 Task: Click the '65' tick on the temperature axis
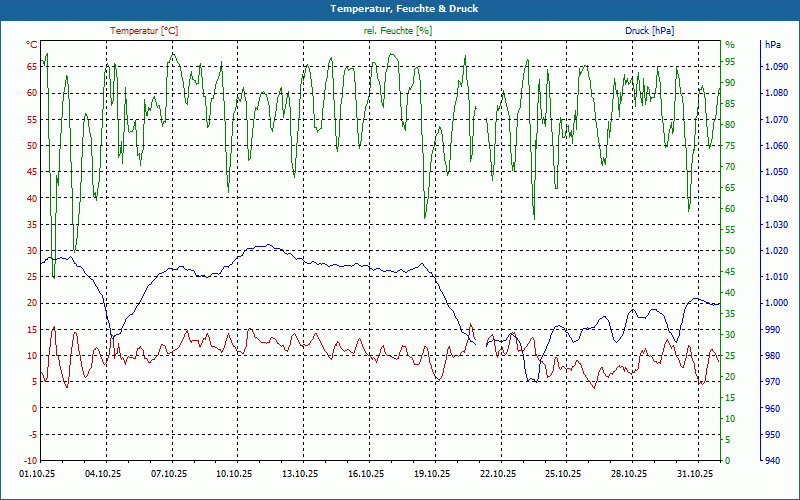pyautogui.click(x=32, y=66)
